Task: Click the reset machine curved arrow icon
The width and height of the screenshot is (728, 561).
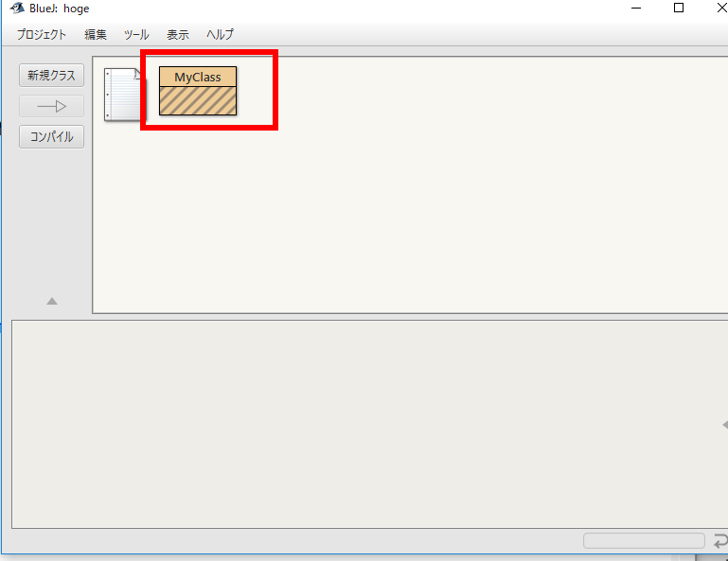Action: (720, 541)
